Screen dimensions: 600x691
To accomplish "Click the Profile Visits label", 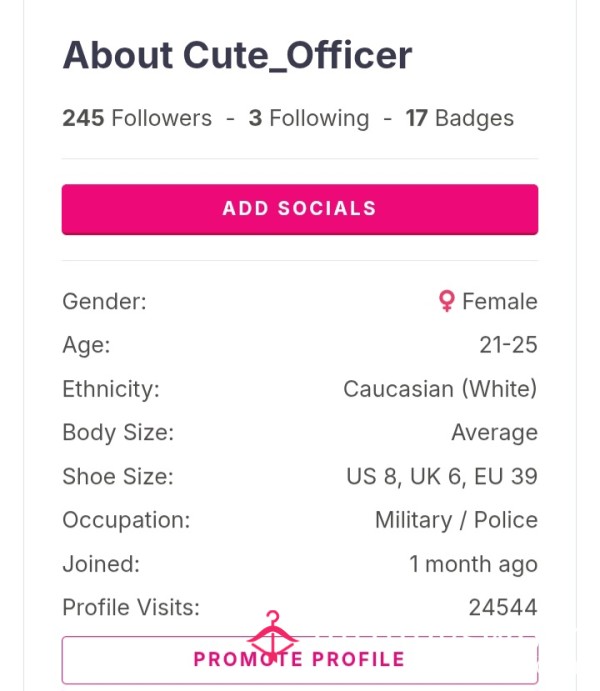I will [131, 607].
